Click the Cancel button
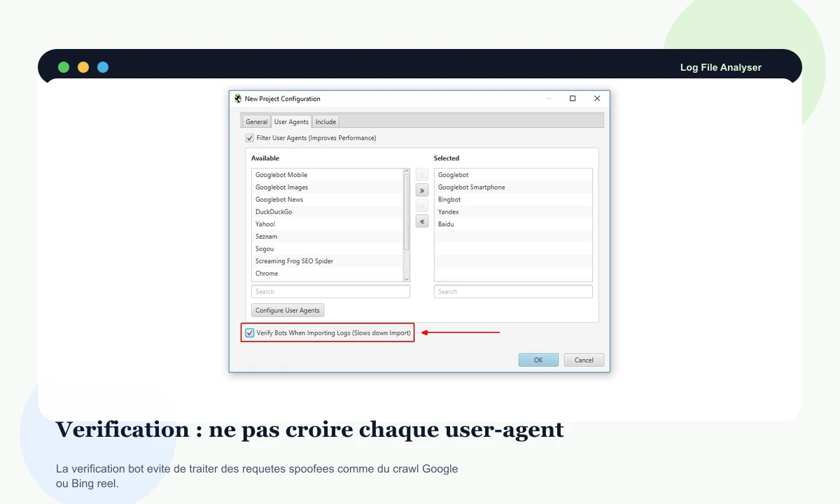 pos(584,360)
